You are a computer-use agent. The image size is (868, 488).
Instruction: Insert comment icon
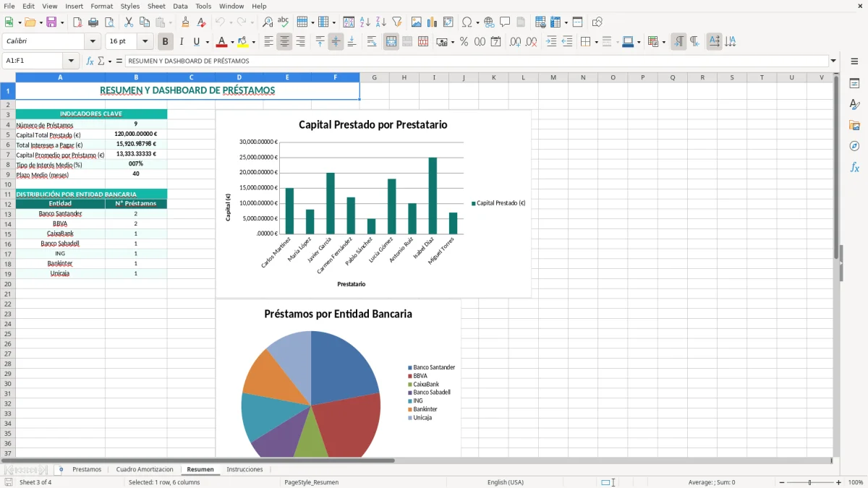pos(506,22)
